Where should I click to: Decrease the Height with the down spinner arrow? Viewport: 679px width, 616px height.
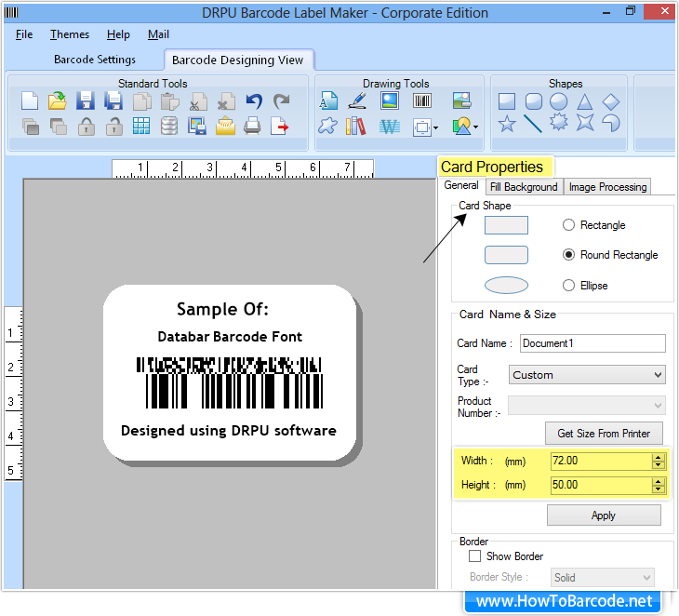pos(659,489)
